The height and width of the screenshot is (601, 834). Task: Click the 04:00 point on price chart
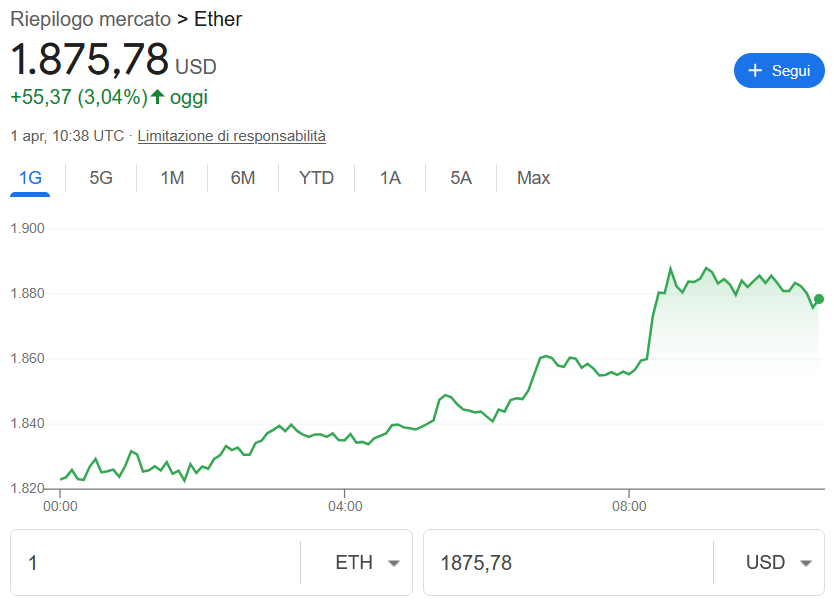click(345, 437)
